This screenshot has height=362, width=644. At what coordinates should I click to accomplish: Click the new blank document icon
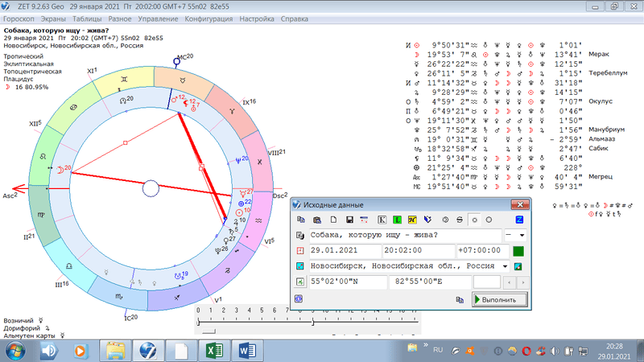coord(332,220)
